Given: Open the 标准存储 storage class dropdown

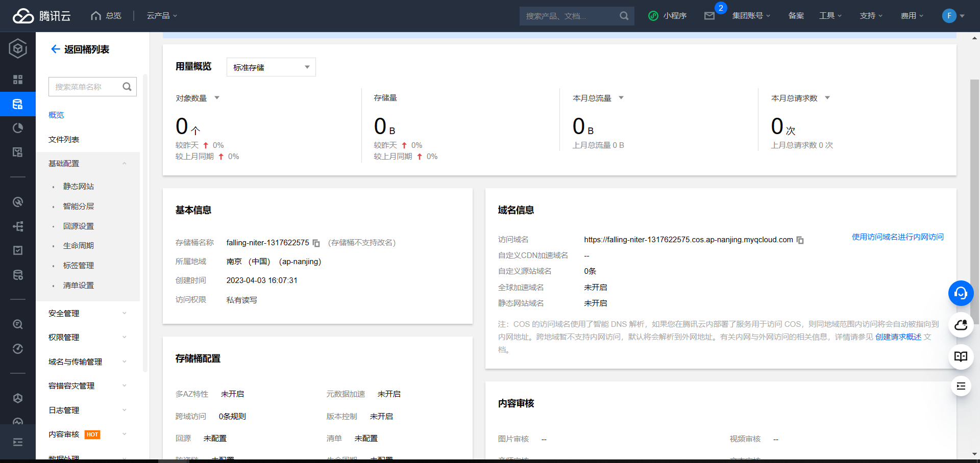Looking at the screenshot, I should point(271,67).
